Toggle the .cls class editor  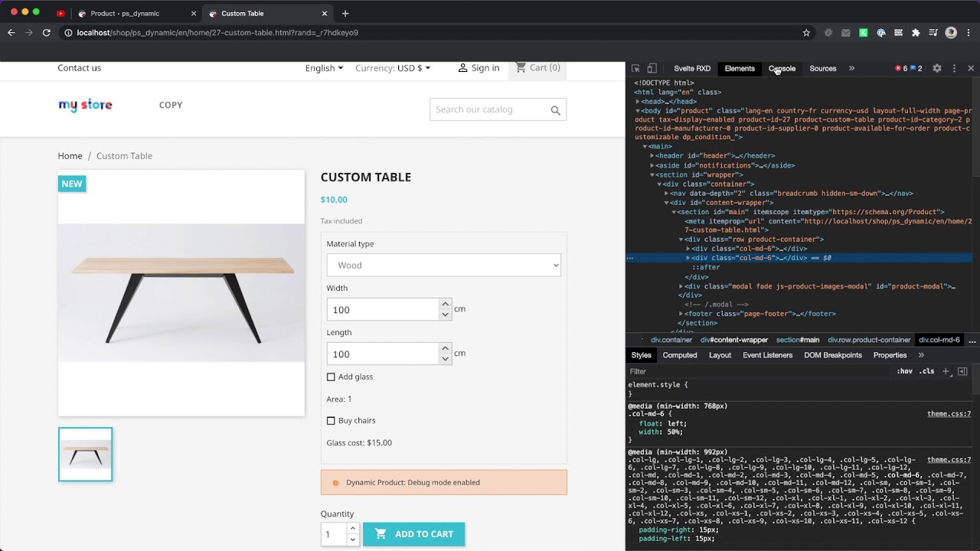927,371
